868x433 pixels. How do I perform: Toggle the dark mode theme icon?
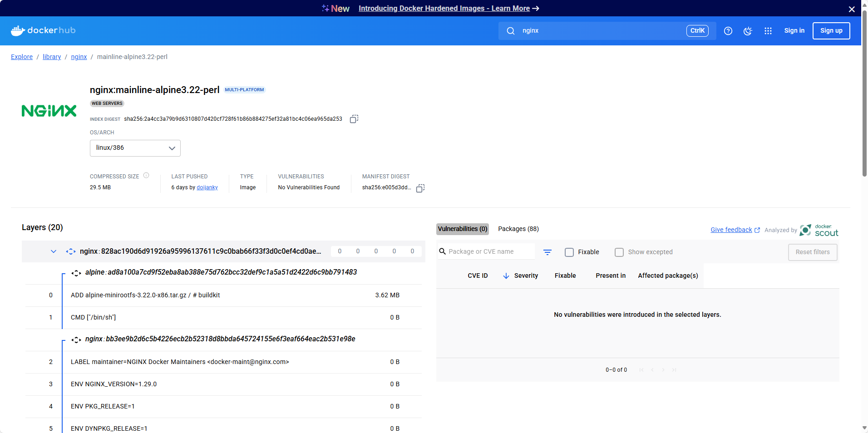[748, 31]
